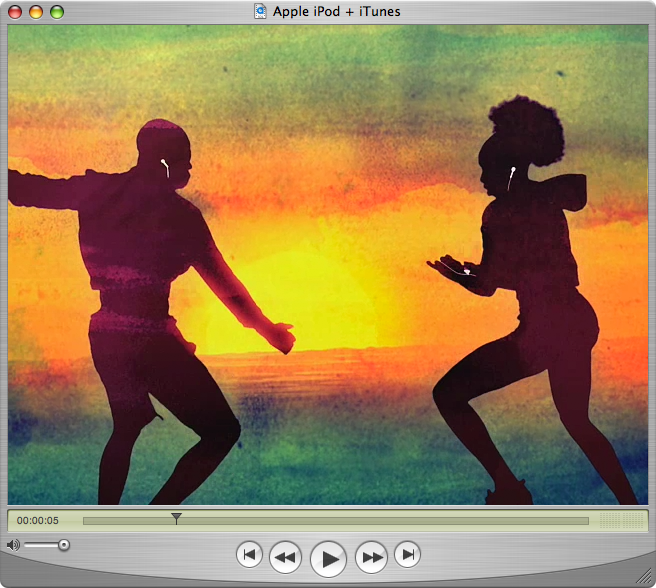656x588 pixels.
Task: Click the movie document icon in title bar
Action: (x=260, y=11)
